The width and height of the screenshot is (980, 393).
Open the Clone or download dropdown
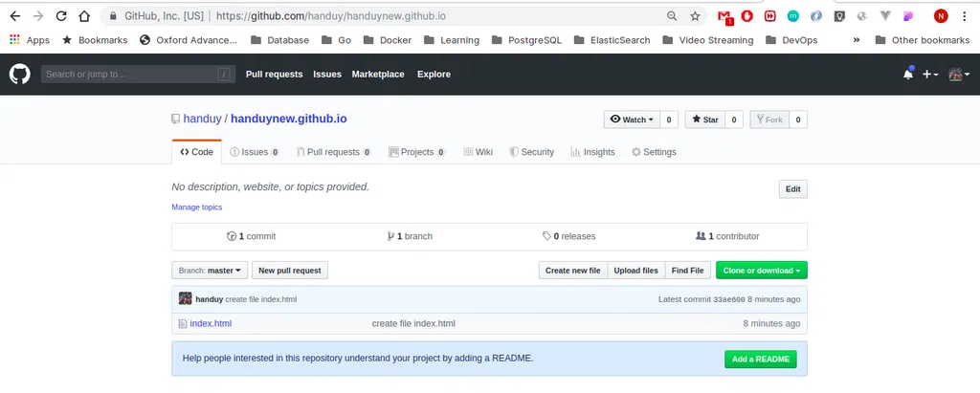(x=761, y=271)
